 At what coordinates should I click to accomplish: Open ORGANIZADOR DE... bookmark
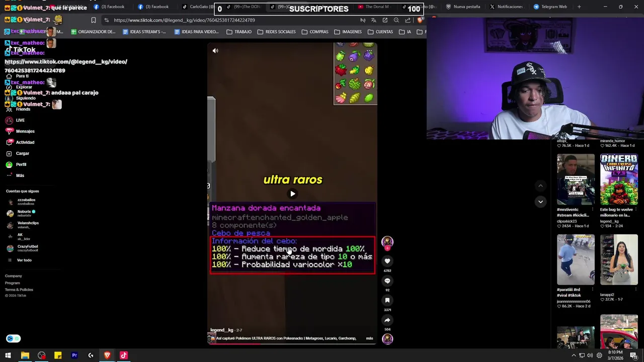click(93, 32)
